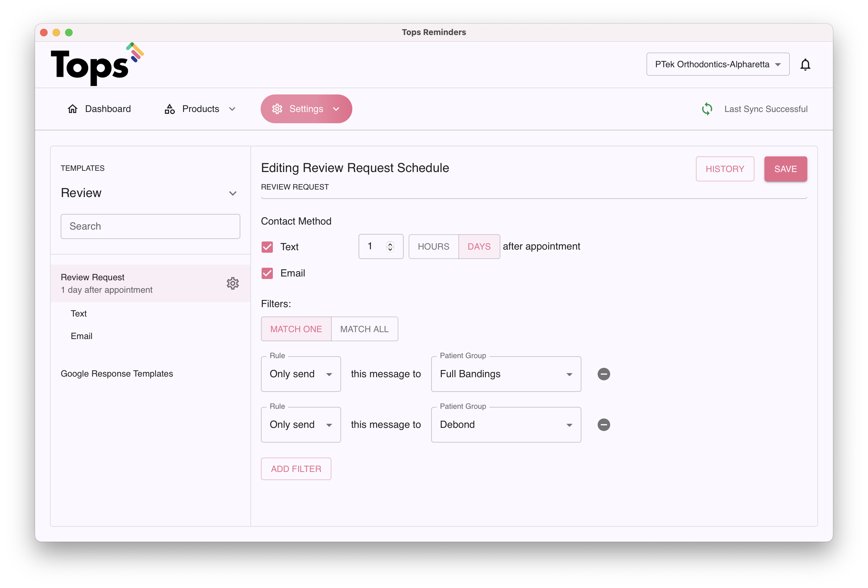The image size is (868, 588).
Task: Click the Dashboard home icon
Action: 73,109
